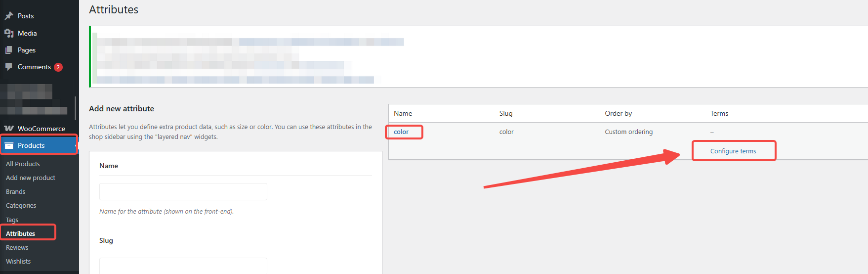The image size is (868, 274).
Task: Click the red comments count badge
Action: pos(58,67)
